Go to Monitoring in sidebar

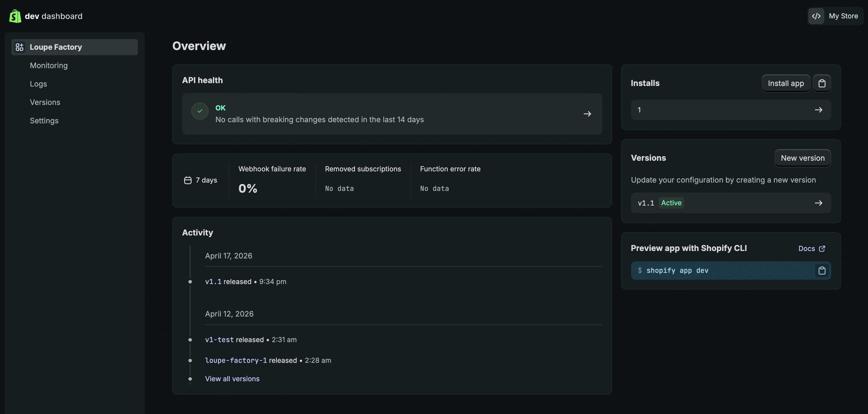click(x=49, y=66)
